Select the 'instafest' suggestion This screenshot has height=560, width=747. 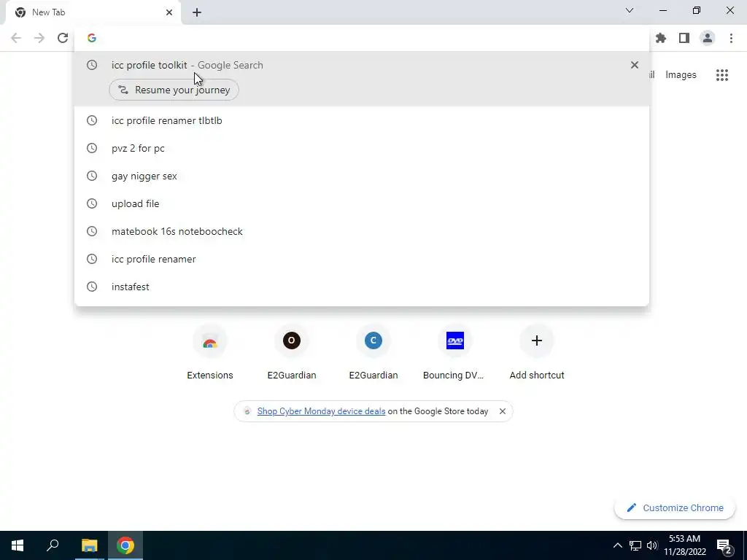(x=362, y=286)
